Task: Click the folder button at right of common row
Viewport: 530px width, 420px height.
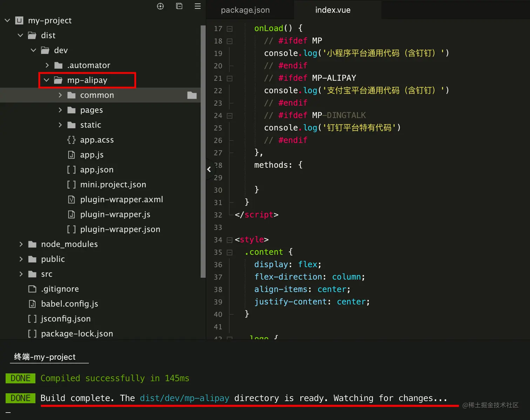Action: point(192,95)
